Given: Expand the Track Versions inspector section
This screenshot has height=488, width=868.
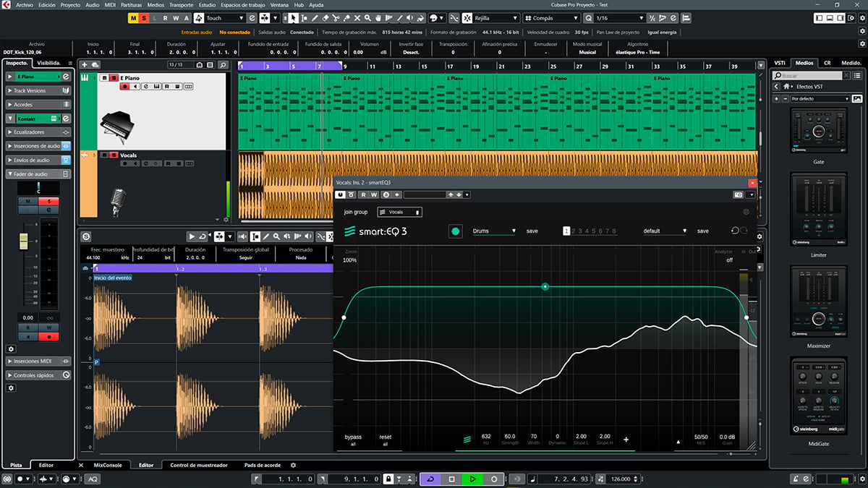Looking at the screenshot, I should tap(38, 90).
